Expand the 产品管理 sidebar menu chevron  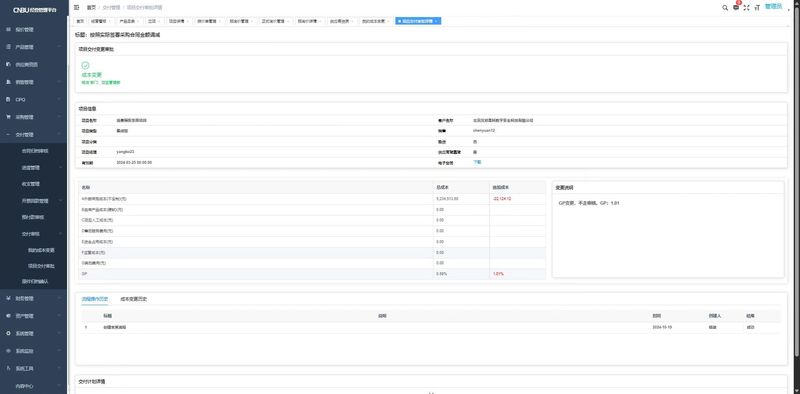tap(59, 47)
